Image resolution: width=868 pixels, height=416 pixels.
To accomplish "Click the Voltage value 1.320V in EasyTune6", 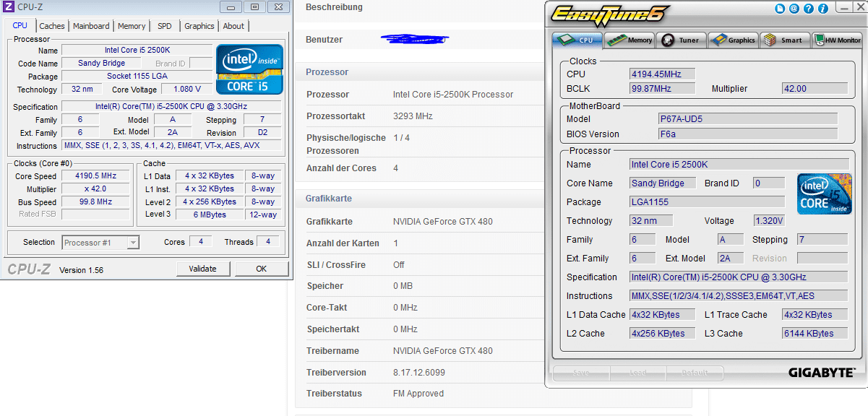I will [x=769, y=221].
